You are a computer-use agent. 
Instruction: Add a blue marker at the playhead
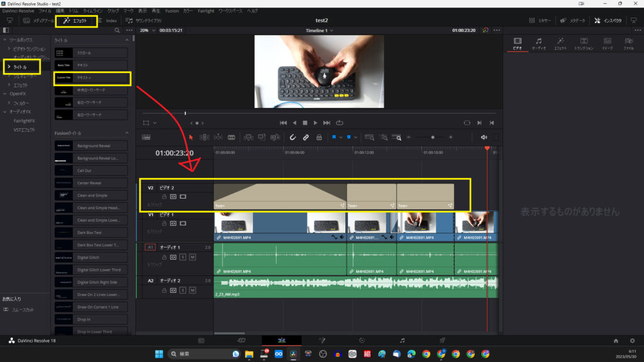click(x=348, y=138)
